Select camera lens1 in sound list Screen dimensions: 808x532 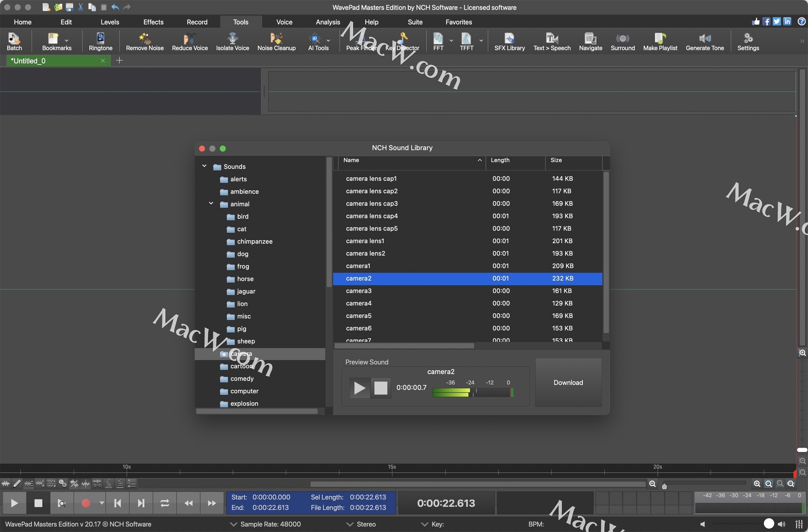(365, 241)
